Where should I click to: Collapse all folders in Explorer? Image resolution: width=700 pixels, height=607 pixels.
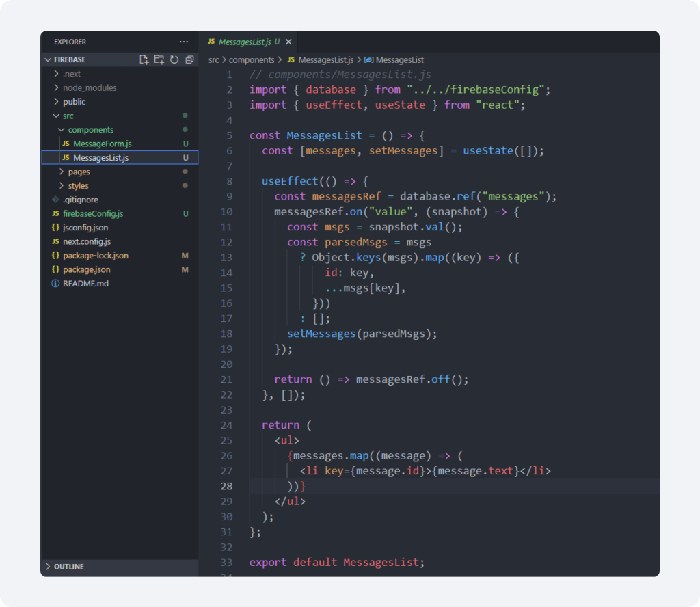tap(189, 59)
